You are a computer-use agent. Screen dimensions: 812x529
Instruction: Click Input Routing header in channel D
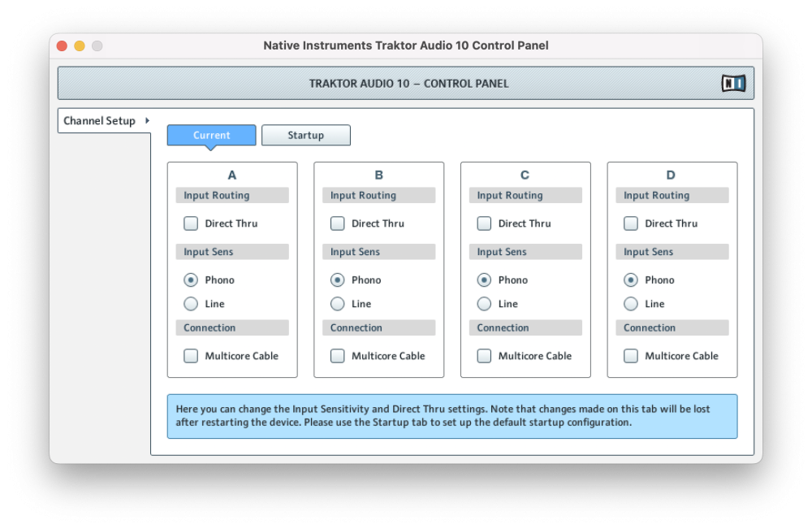(672, 195)
